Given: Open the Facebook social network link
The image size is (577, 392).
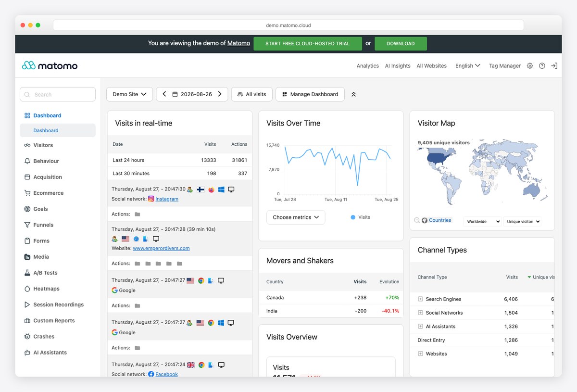Looking at the screenshot, I should click(166, 374).
